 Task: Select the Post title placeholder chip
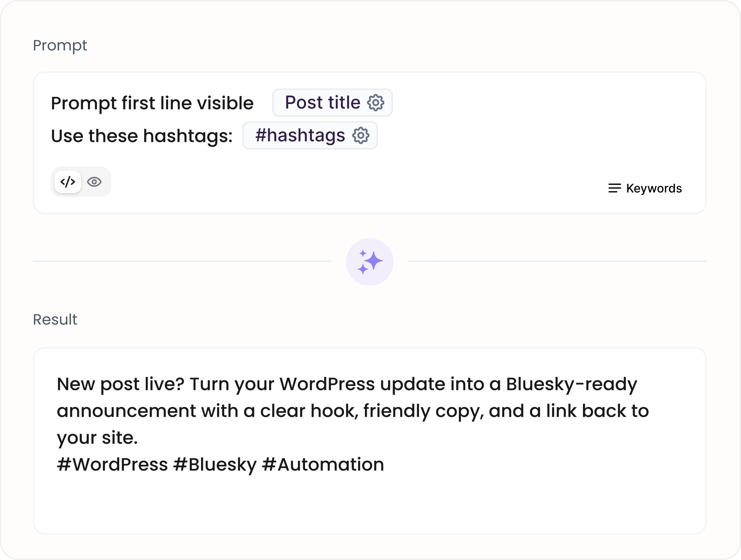(332, 102)
